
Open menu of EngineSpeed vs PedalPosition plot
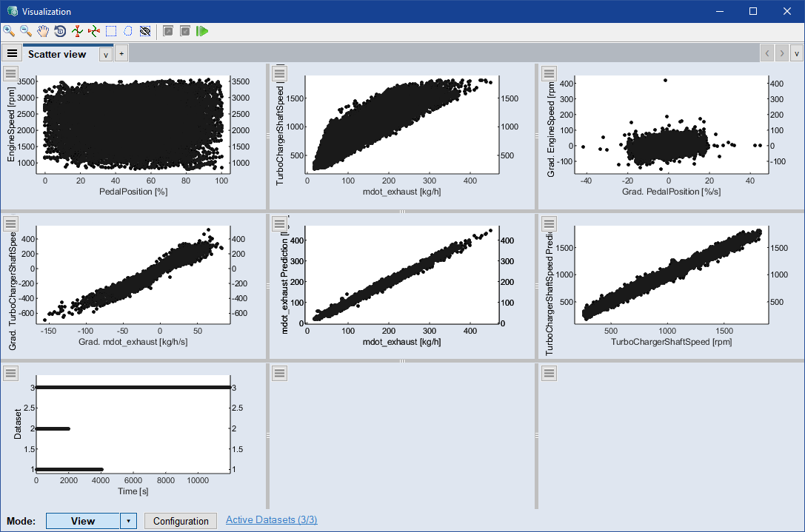tap(11, 73)
